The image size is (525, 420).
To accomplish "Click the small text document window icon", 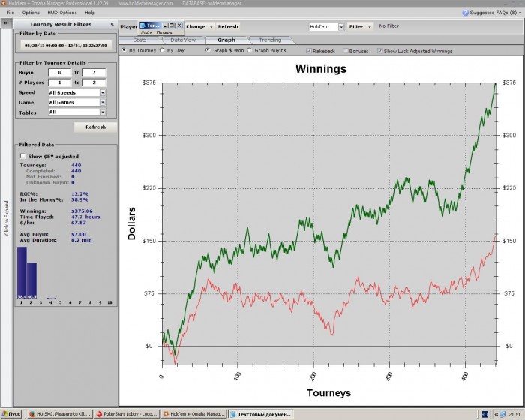I will [142, 25].
